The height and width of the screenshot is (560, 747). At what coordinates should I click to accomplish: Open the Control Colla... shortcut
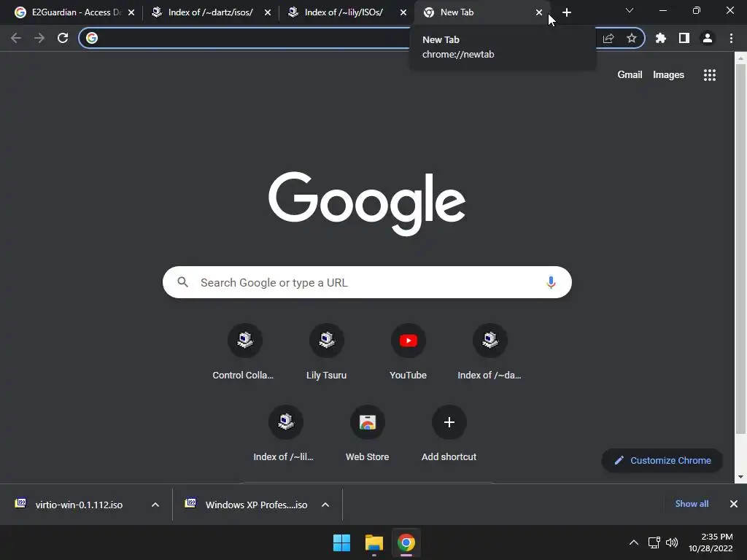tap(244, 351)
